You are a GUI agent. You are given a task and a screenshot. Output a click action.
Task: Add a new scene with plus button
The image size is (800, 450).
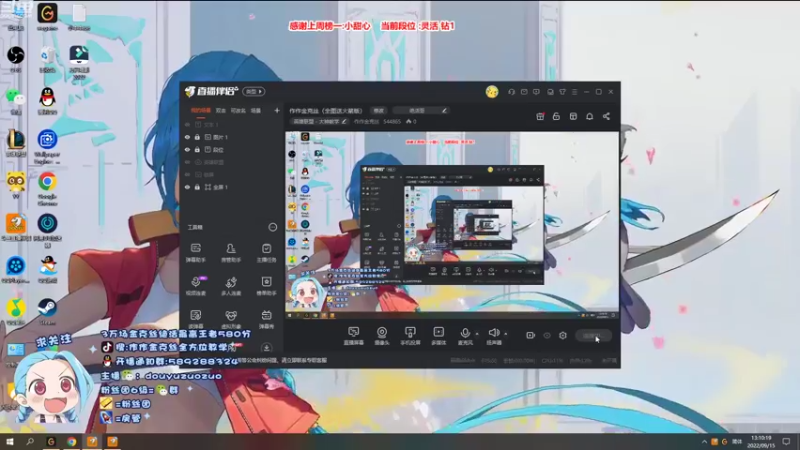[x=277, y=110]
